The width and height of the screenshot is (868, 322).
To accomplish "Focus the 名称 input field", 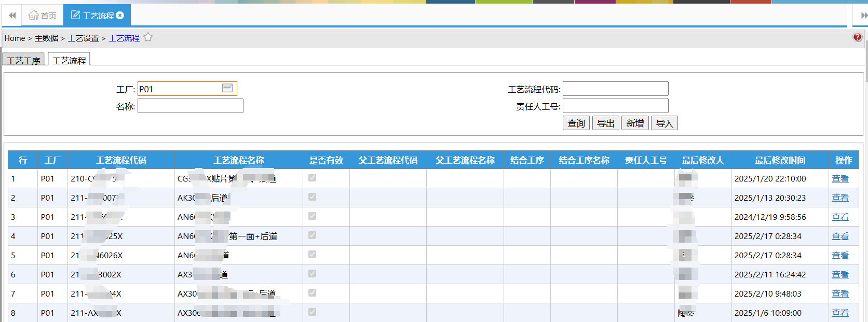I will [x=190, y=106].
